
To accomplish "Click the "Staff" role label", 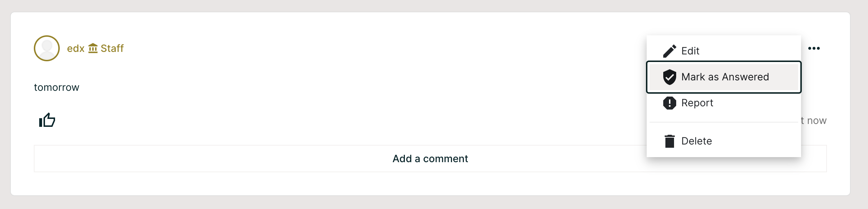I will point(112,48).
